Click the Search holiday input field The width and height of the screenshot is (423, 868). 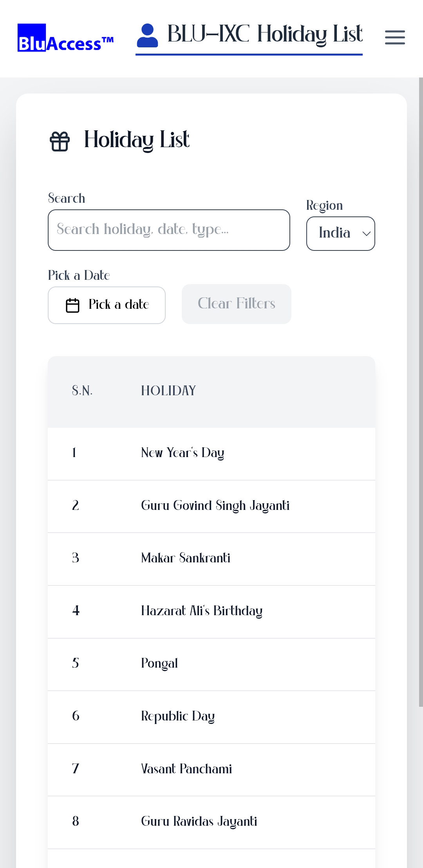169,230
